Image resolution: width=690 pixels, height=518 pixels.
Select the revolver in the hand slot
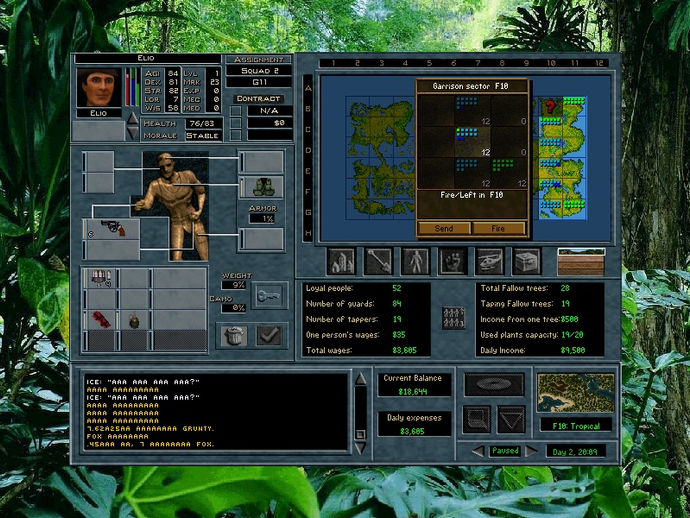(112, 229)
